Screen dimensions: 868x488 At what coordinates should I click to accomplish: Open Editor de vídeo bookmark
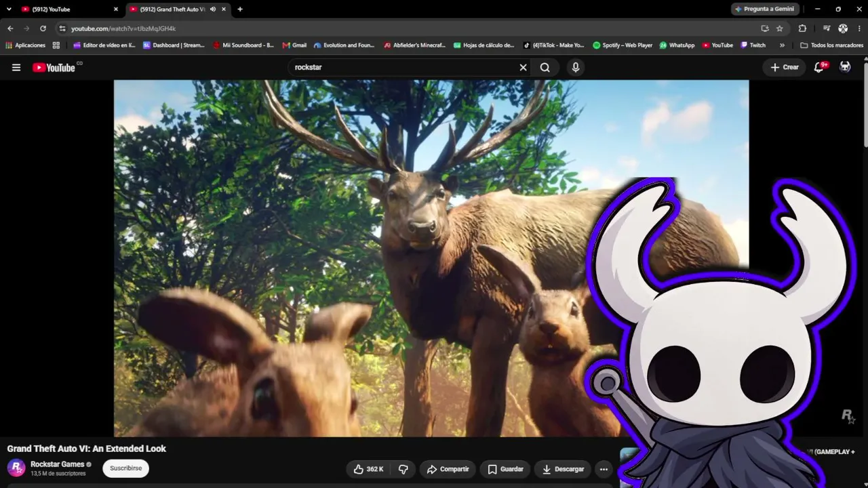(x=104, y=45)
